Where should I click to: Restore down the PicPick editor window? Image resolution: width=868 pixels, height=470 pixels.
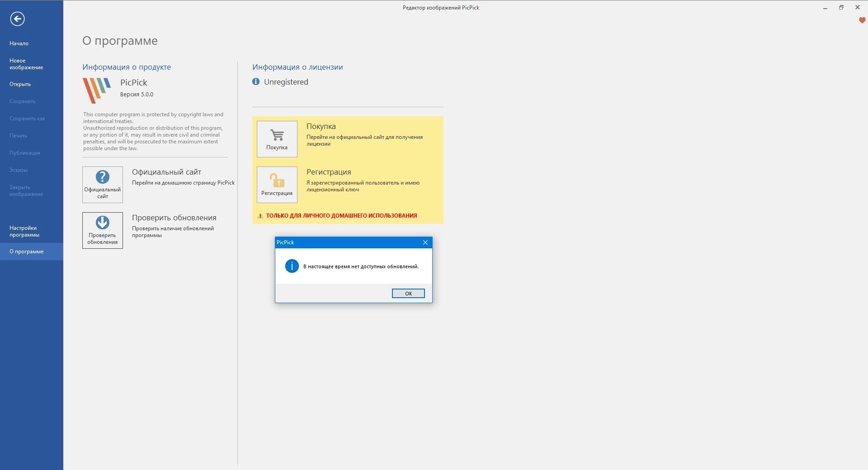tap(841, 8)
